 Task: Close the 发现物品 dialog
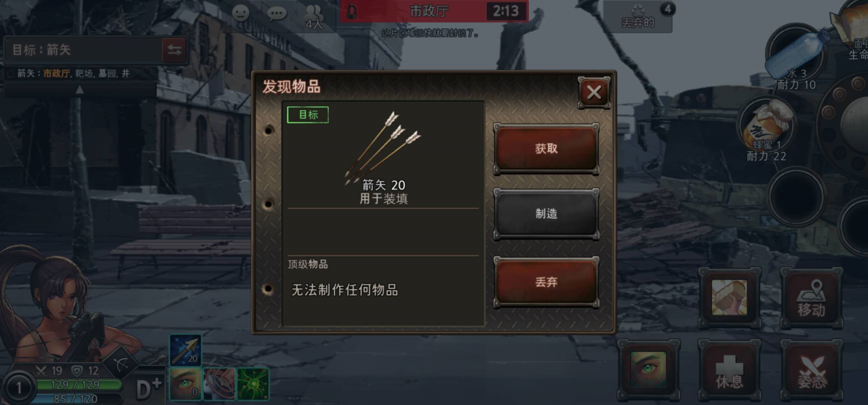coord(594,92)
